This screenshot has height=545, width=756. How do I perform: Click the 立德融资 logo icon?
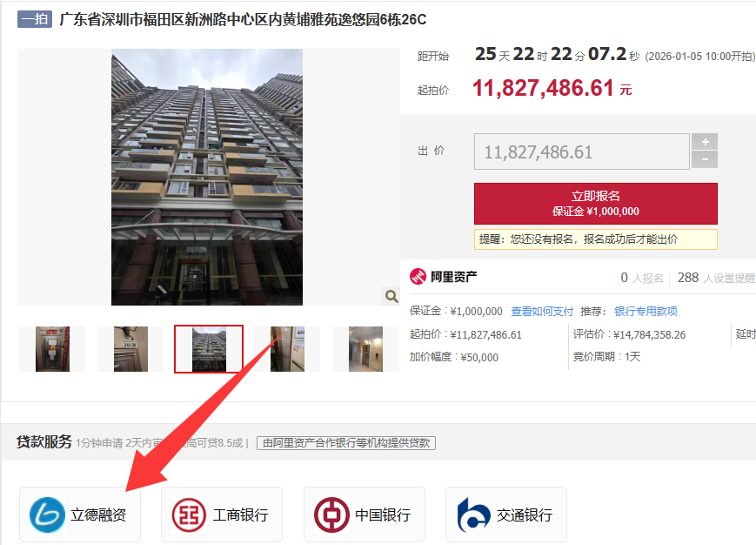[x=47, y=515]
